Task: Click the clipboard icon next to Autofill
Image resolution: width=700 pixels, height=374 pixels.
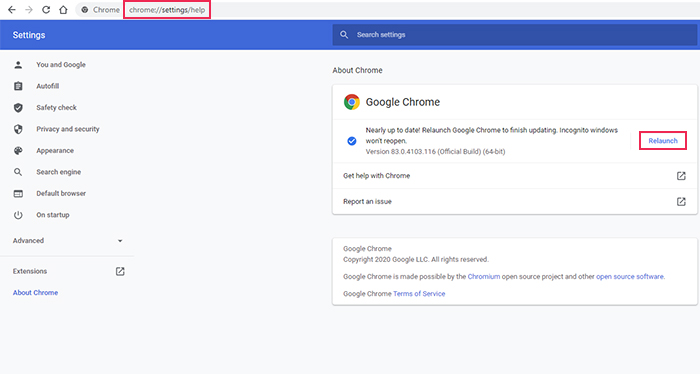Action: [18, 86]
